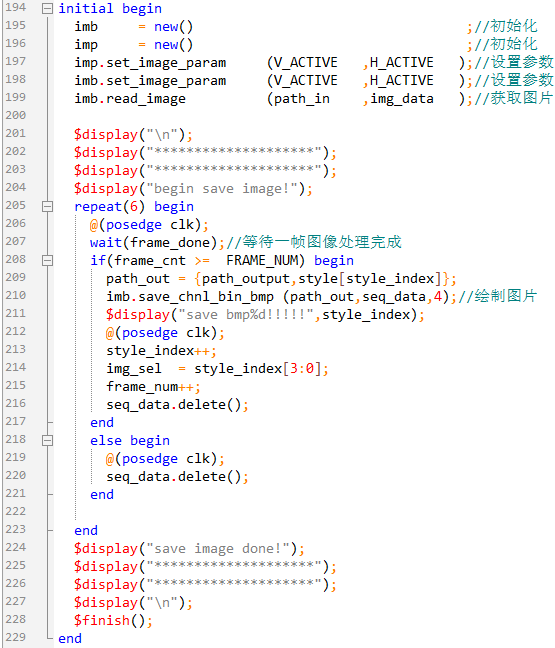The width and height of the screenshot is (555, 648).
Task: Click 'path_in' argument on line 199
Action: [302, 99]
